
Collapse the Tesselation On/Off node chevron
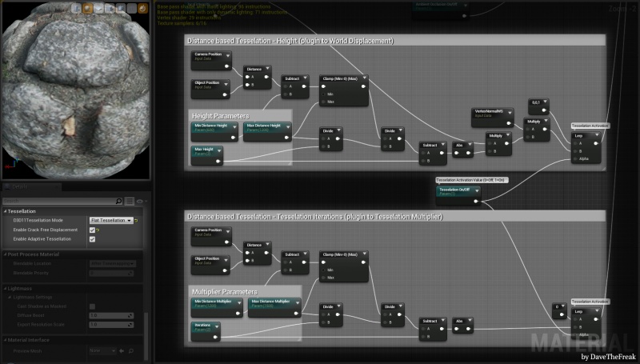pyautogui.click(x=477, y=190)
